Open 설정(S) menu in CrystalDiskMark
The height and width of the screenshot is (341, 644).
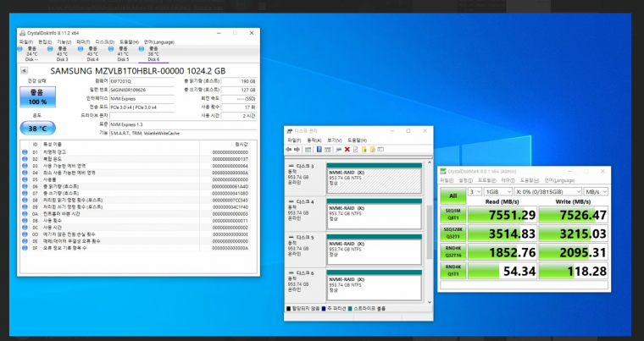pyautogui.click(x=465, y=180)
